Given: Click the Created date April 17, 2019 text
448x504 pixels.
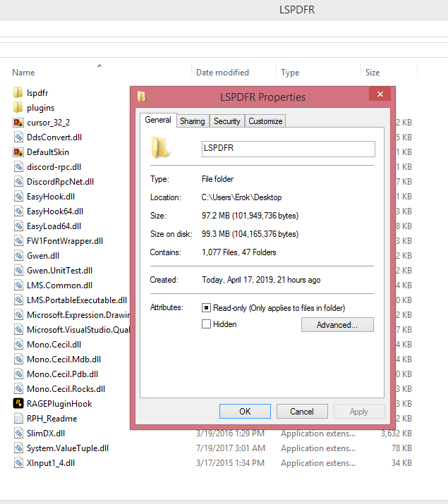Looking at the screenshot, I should point(261,280).
